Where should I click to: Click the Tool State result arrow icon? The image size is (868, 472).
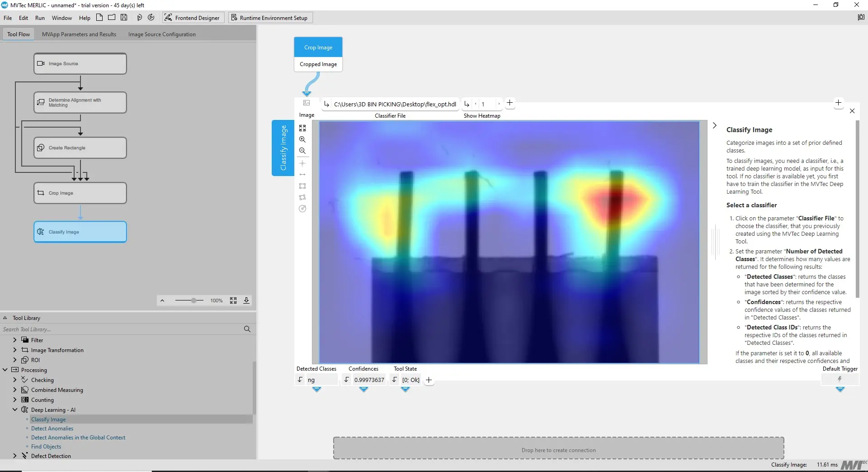coord(395,380)
